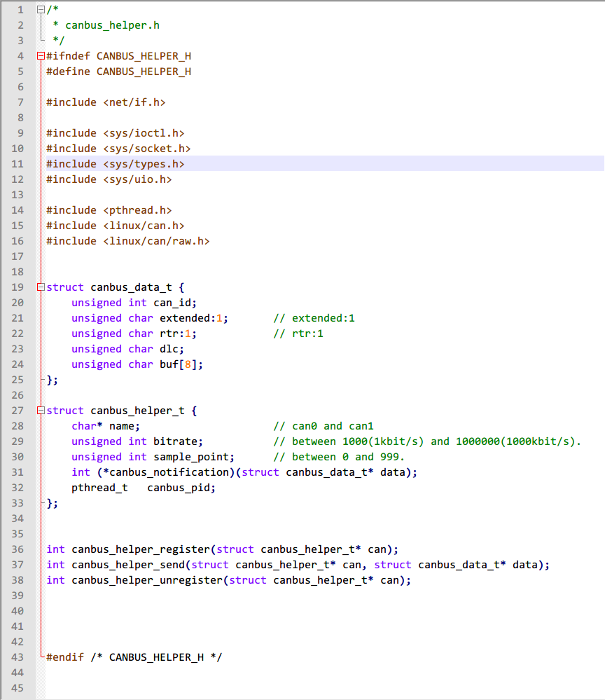Click the text 'canbus_helper.h' in the comment
This screenshot has height=700, width=605.
(113, 25)
